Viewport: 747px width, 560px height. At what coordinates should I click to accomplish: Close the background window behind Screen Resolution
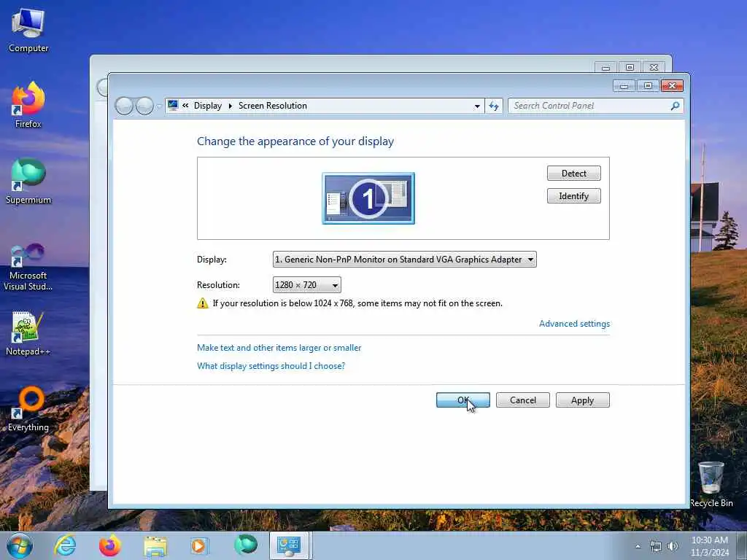654,67
